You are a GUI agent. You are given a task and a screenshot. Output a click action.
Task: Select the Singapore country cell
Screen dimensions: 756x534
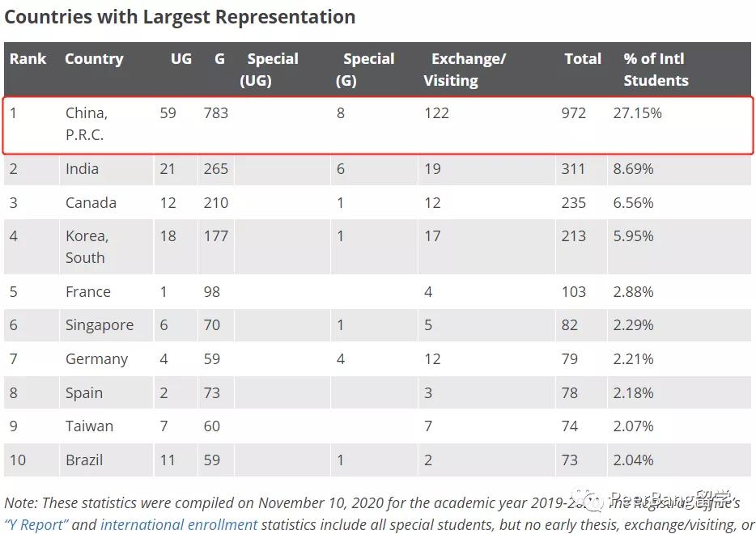coord(100,325)
